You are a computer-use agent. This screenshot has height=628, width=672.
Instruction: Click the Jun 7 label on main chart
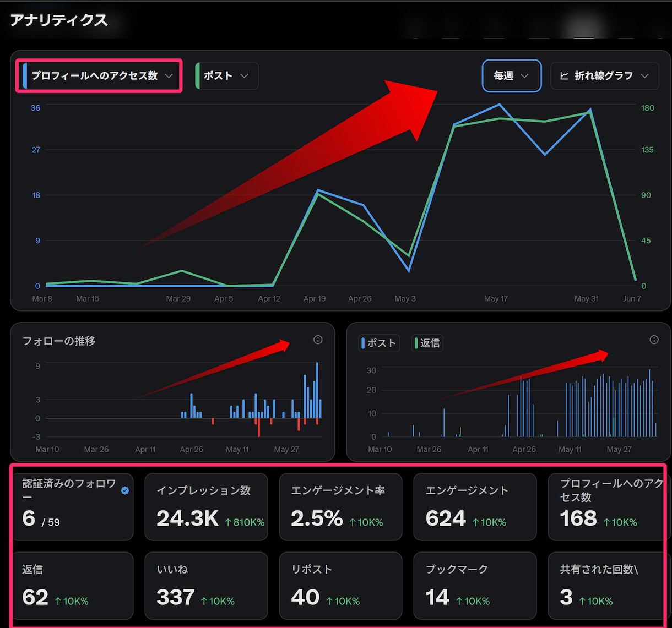pyautogui.click(x=631, y=298)
